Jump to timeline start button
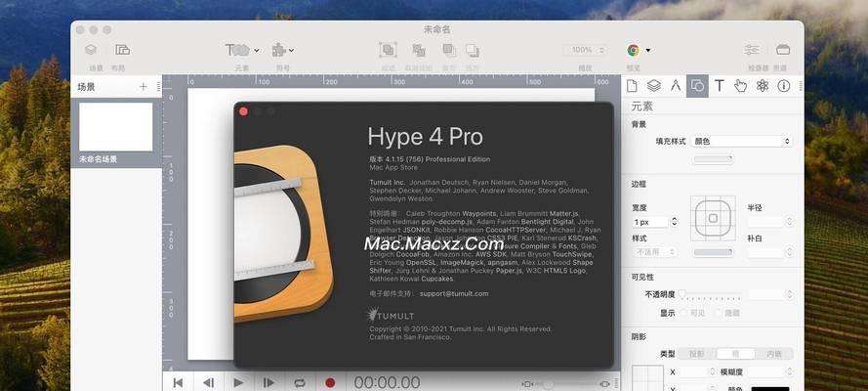868x391 pixels. [x=179, y=383]
